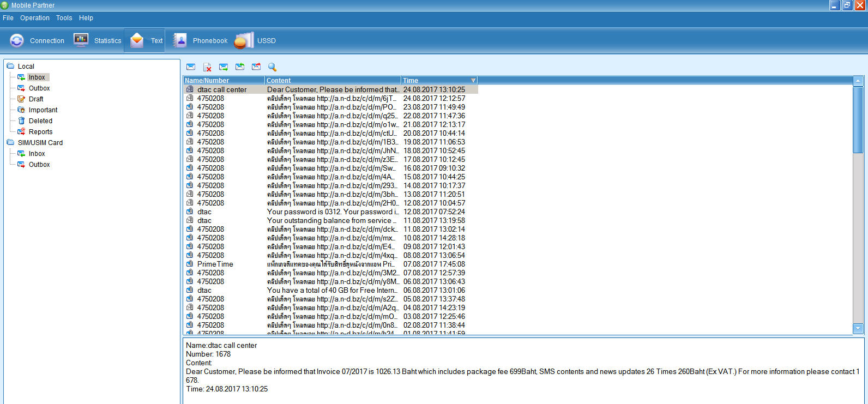The width and height of the screenshot is (868, 404).
Task: Click the Reply message icon
Action: click(x=240, y=67)
